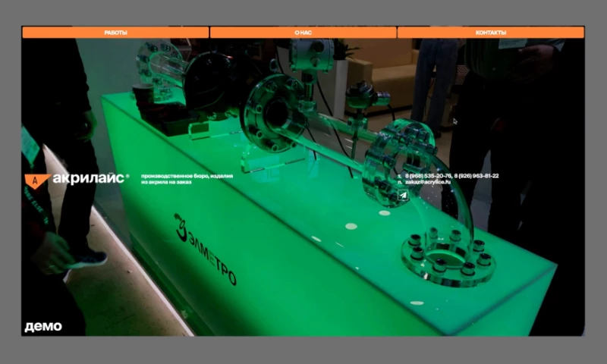
Task: Call phone number 8 (926) 963-81-22
Action: pyautogui.click(x=476, y=176)
